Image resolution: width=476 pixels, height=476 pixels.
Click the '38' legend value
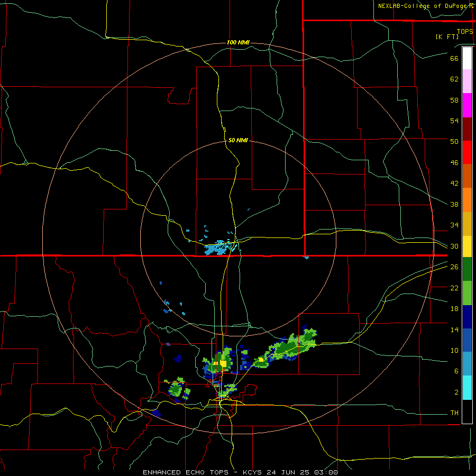(x=454, y=204)
